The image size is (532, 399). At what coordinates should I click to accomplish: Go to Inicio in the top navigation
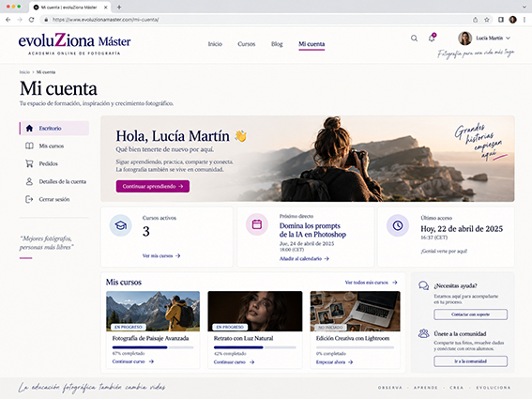click(215, 44)
